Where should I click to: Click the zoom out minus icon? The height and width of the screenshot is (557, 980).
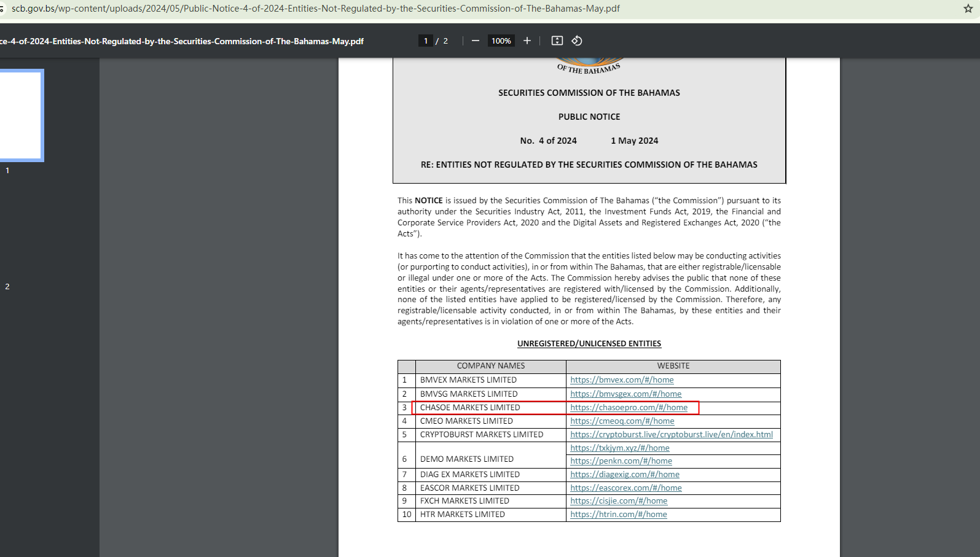pyautogui.click(x=475, y=41)
